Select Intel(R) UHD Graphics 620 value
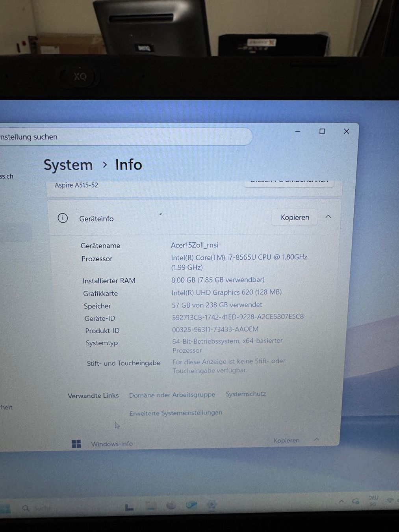 tap(226, 292)
